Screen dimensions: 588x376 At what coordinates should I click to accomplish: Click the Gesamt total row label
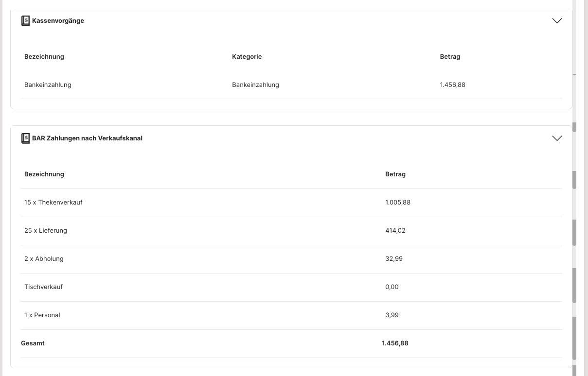coord(33,343)
